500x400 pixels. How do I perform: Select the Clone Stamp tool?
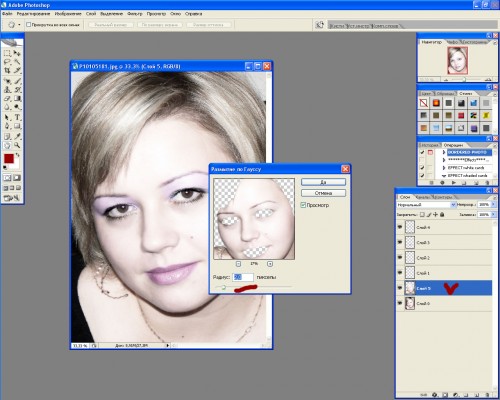(7, 90)
